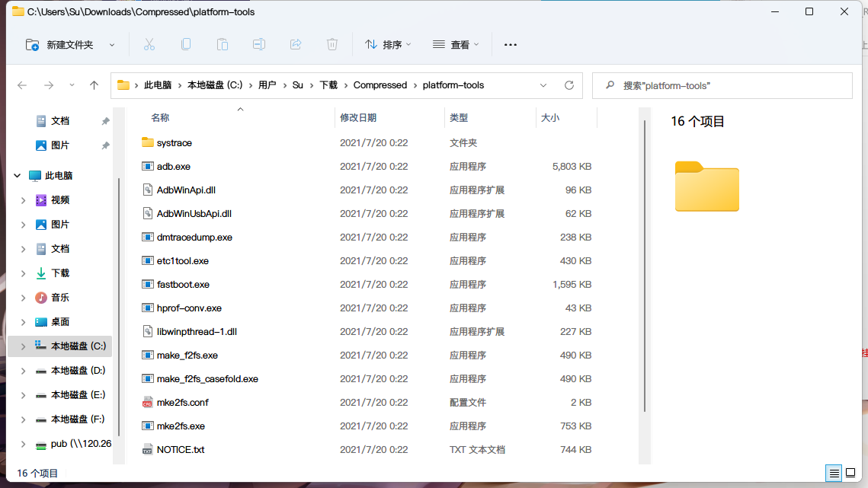This screenshot has width=868, height=488.
Task: Click the pin icon beside 文档
Action: [x=105, y=121]
